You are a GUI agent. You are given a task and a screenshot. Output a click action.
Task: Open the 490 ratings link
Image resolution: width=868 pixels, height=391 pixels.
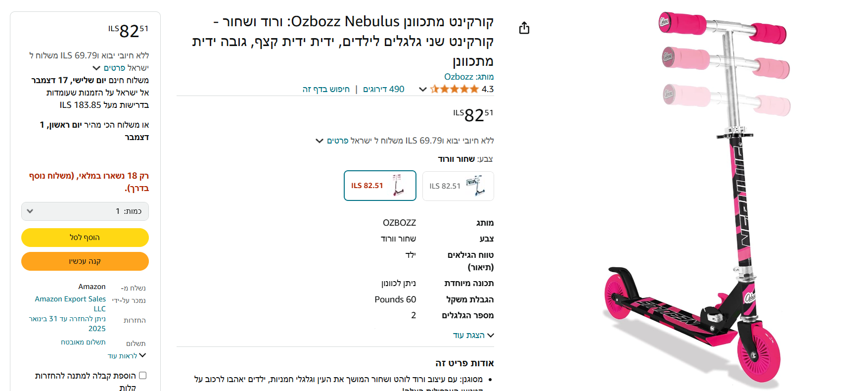coord(383,89)
